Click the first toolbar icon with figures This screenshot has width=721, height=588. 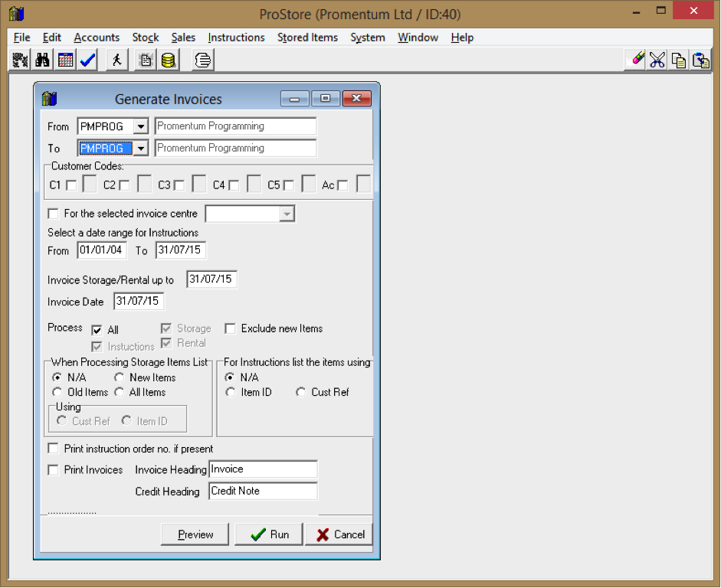[x=20, y=60]
